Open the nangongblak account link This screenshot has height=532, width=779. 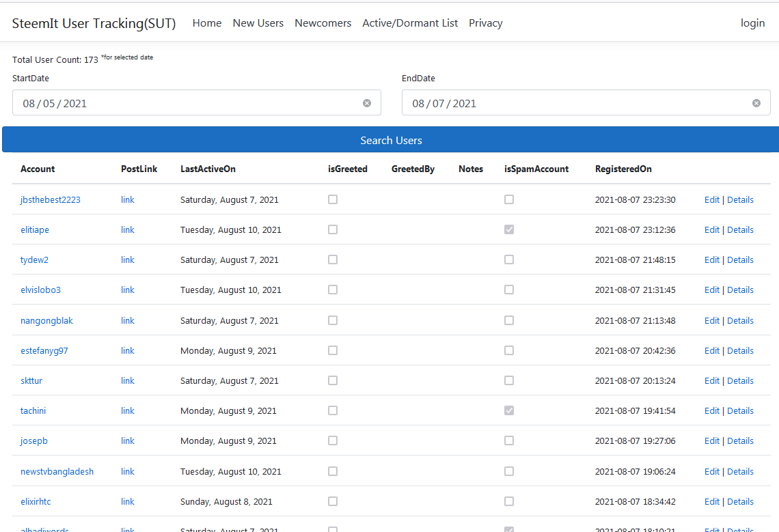(46, 321)
